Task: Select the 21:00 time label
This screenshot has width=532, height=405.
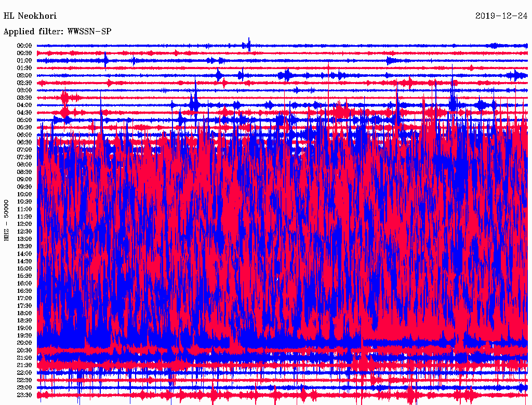Action: (24, 358)
